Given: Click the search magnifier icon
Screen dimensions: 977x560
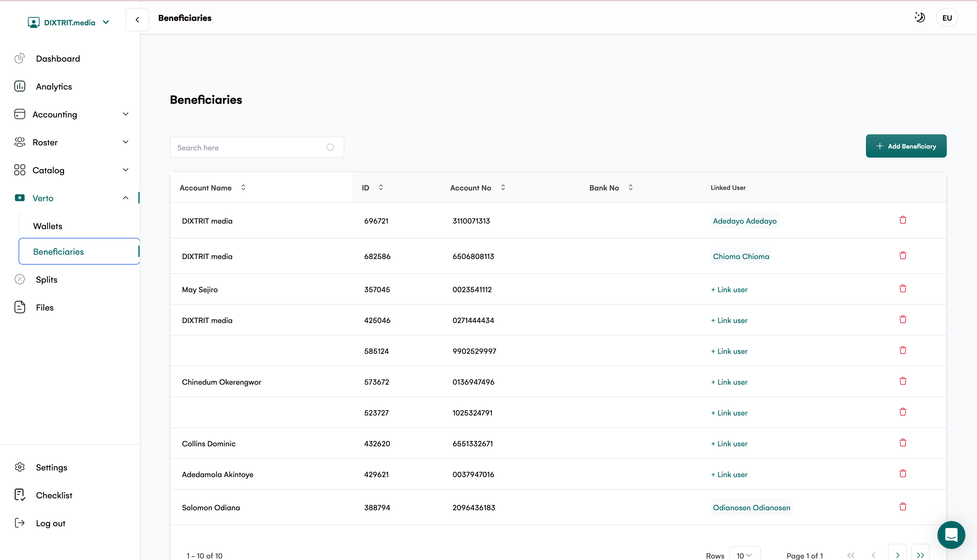Looking at the screenshot, I should [x=330, y=147].
